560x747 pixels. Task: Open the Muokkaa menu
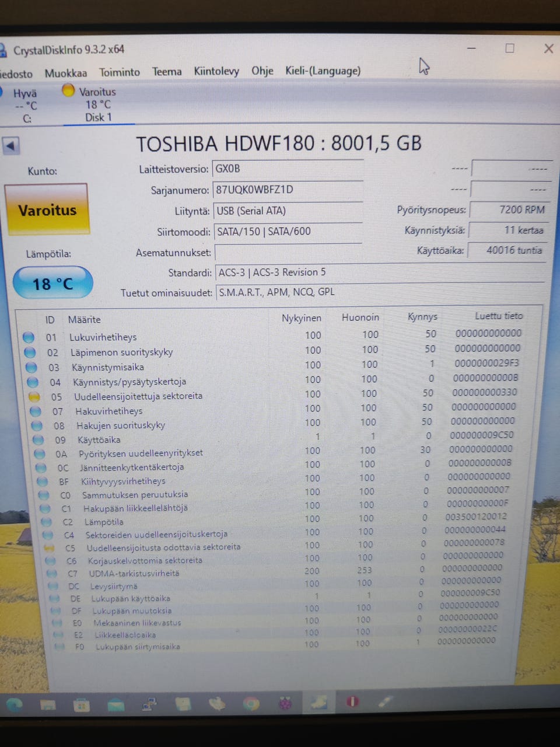(66, 73)
